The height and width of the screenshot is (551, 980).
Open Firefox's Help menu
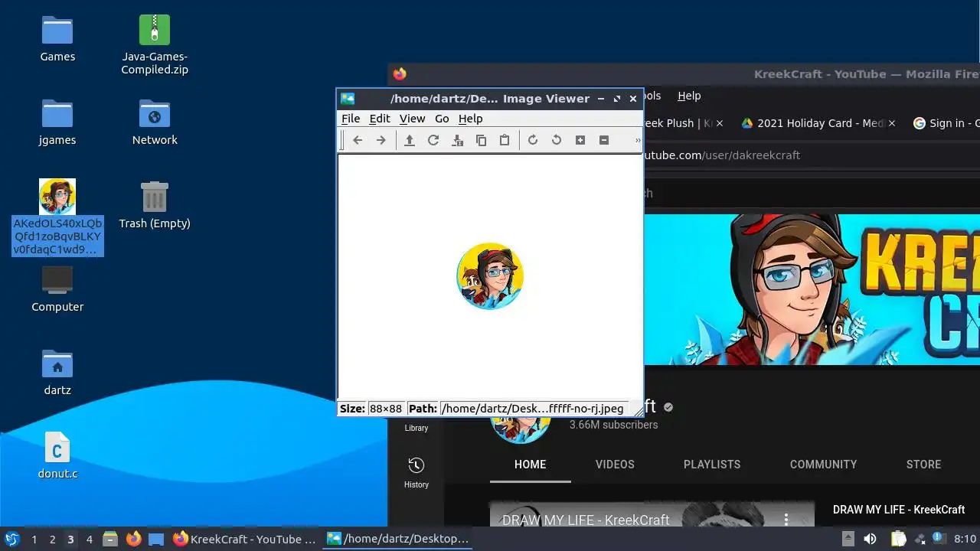tap(689, 96)
